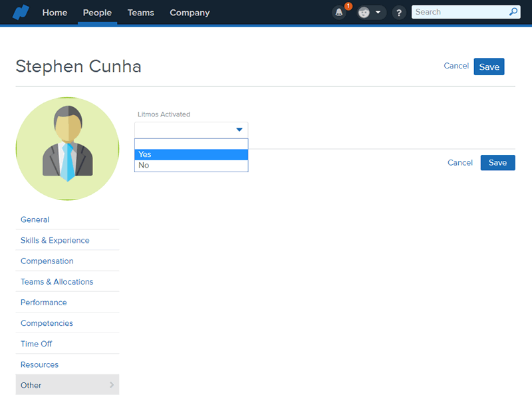Open notifications bell icon
This screenshot has height=399, width=532.
tap(338, 13)
